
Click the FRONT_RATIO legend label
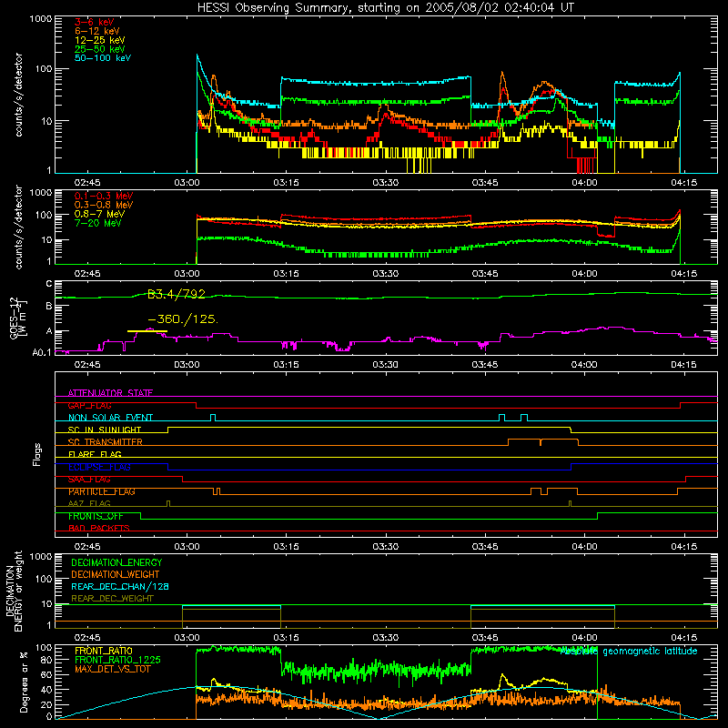pos(104,651)
